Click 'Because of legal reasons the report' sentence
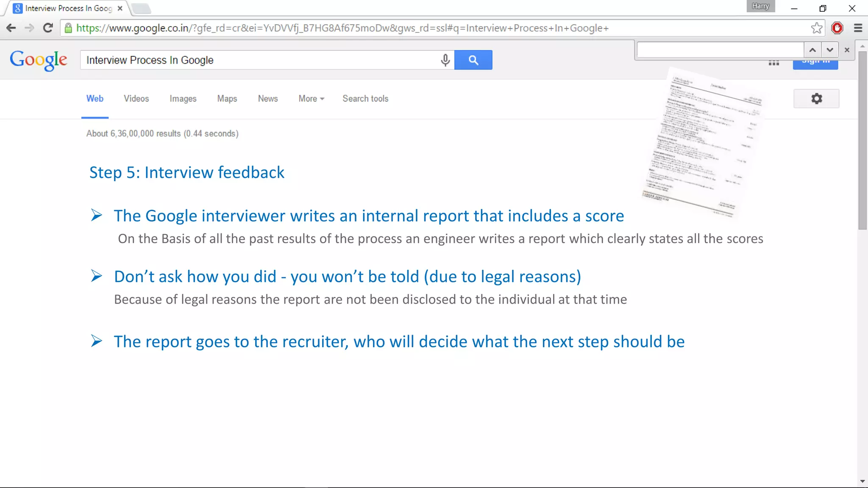Viewport: 868px width, 488px height. pos(370,299)
